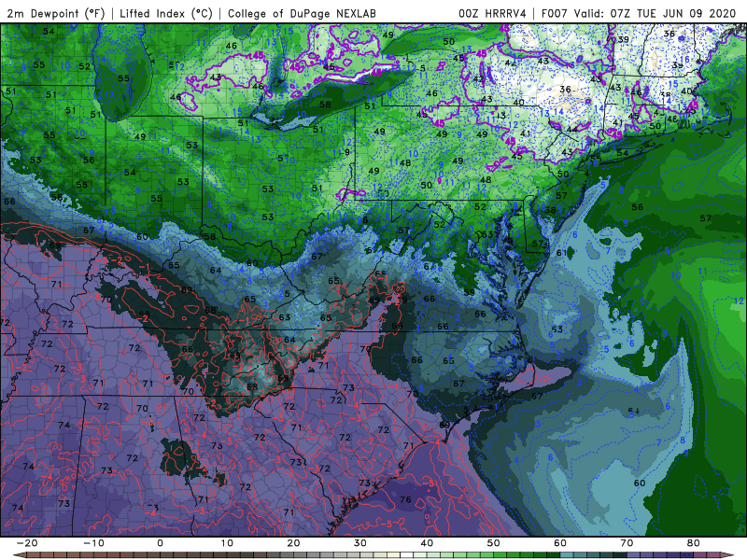Click the 10 label on the color scale
Screen dimensions: 747x560
(227, 543)
